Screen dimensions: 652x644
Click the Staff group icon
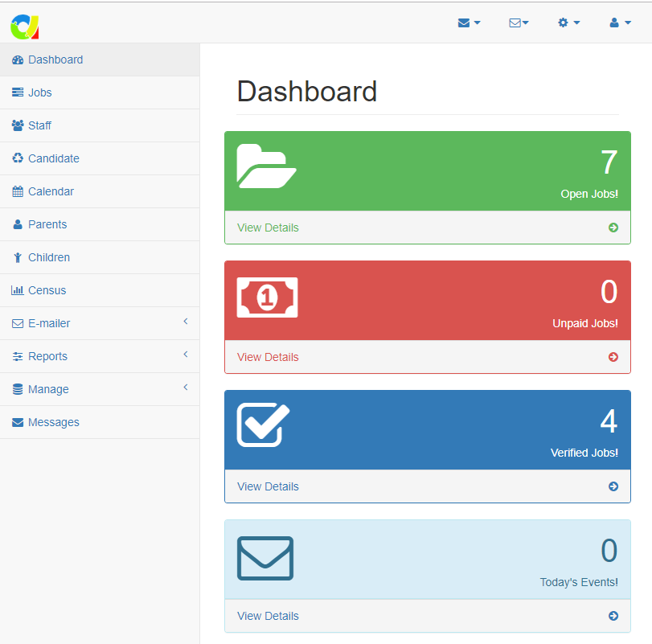click(x=18, y=125)
